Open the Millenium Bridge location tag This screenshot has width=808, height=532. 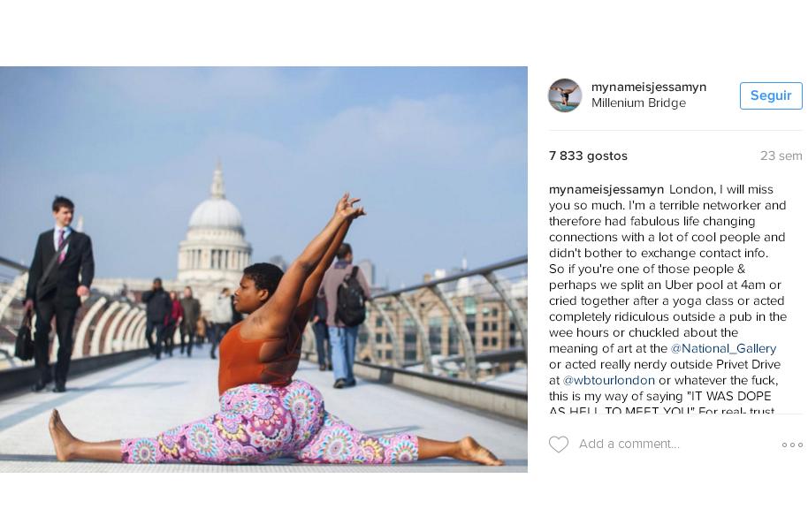point(638,103)
